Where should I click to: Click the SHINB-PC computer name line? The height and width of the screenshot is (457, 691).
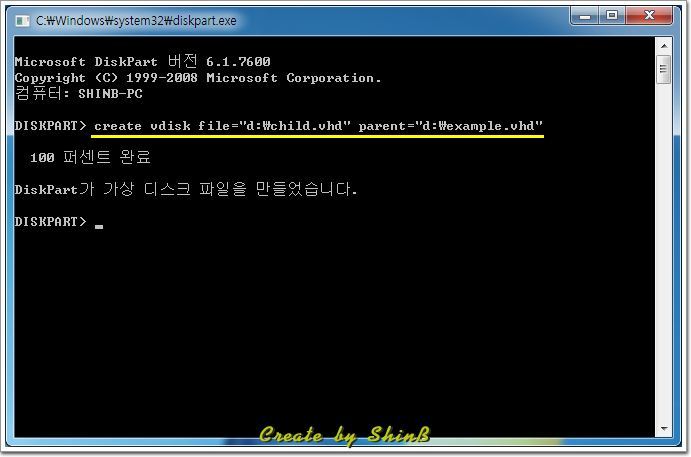[78, 93]
